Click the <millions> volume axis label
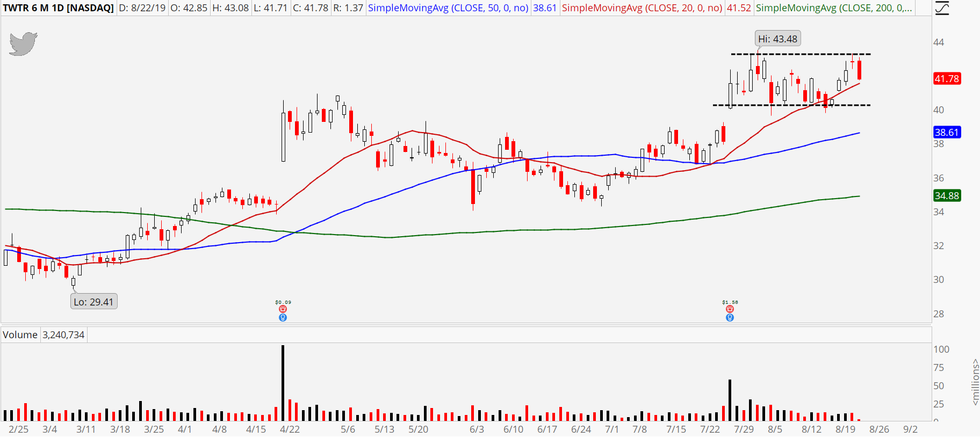The width and height of the screenshot is (980, 437). coord(975,382)
